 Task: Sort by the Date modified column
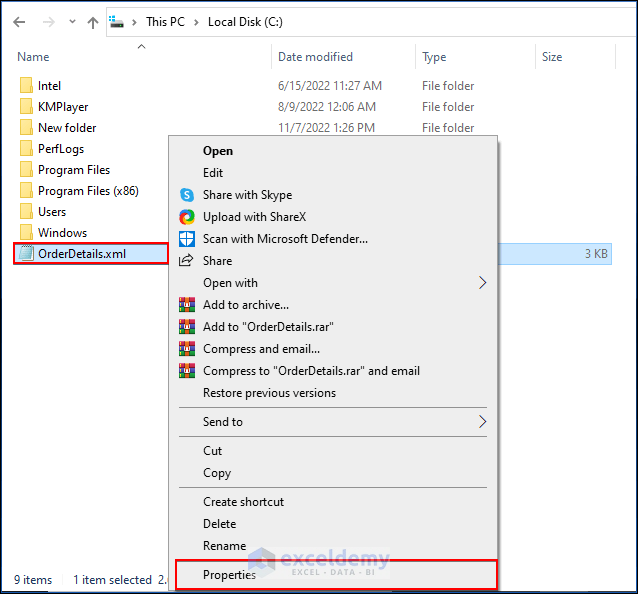click(315, 57)
